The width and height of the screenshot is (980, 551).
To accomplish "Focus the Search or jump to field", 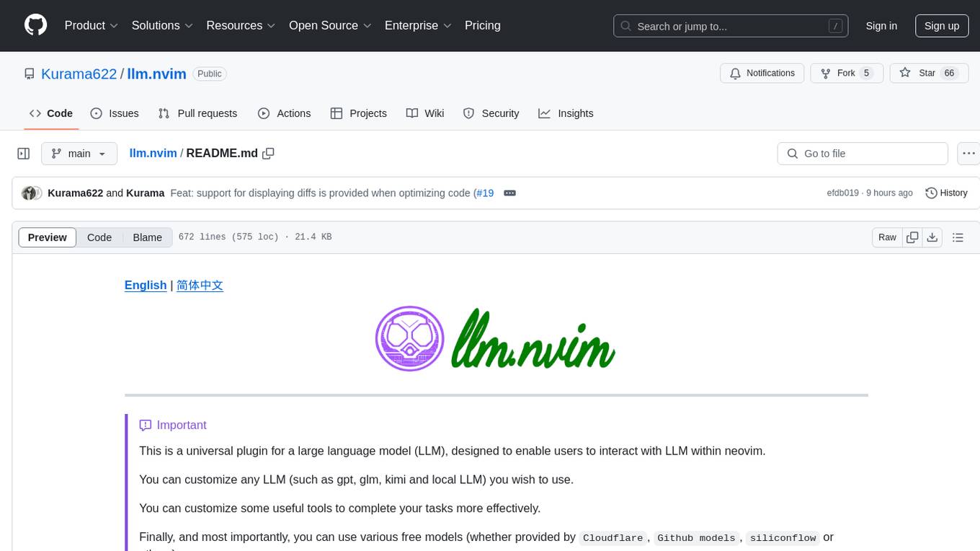I will click(x=731, y=26).
